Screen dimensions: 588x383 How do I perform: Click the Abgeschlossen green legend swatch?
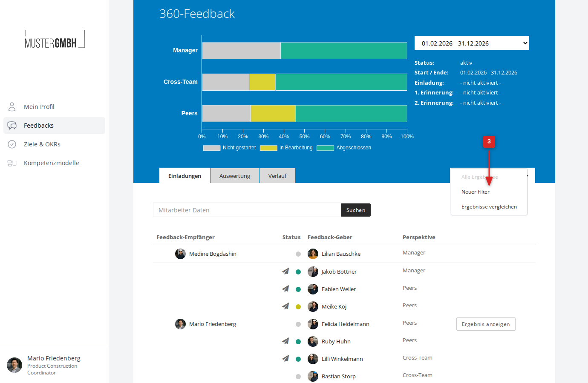(325, 148)
